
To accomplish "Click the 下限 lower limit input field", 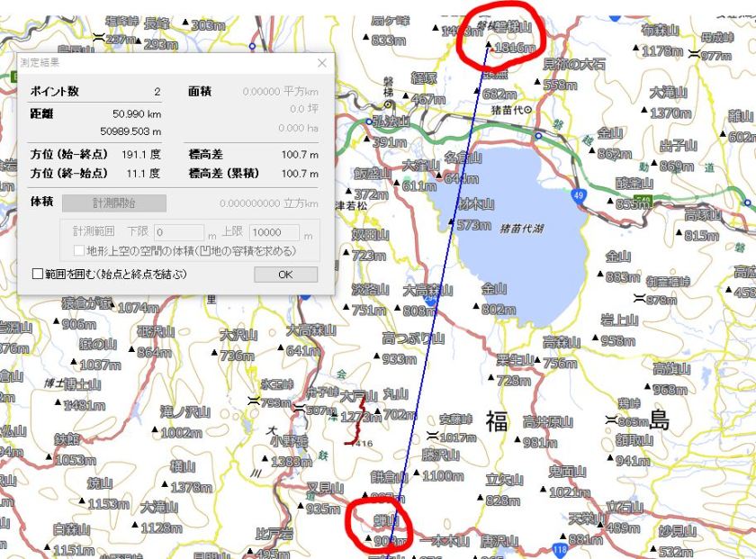I will click(178, 233).
